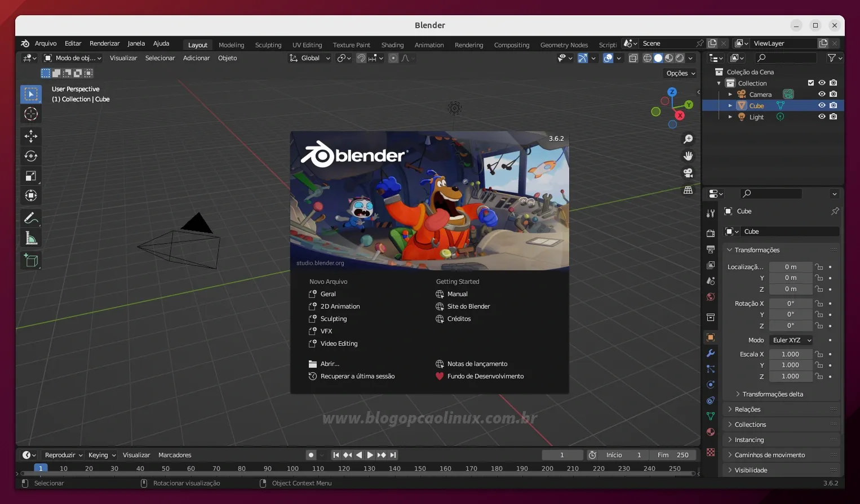Hide Light in viewport via eye icon
This screenshot has height=504, width=860.
click(x=822, y=117)
